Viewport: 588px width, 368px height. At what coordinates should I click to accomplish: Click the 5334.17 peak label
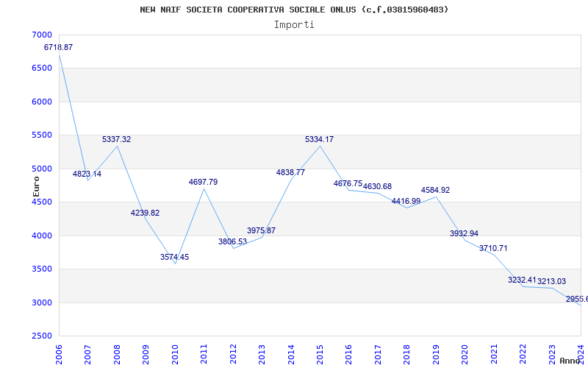point(319,139)
